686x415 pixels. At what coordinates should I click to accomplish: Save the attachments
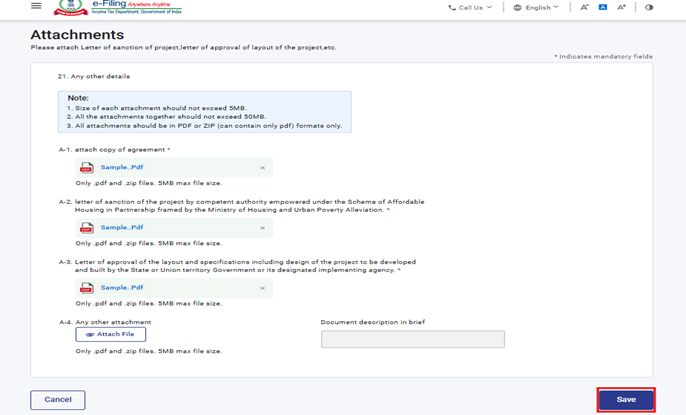[626, 399]
